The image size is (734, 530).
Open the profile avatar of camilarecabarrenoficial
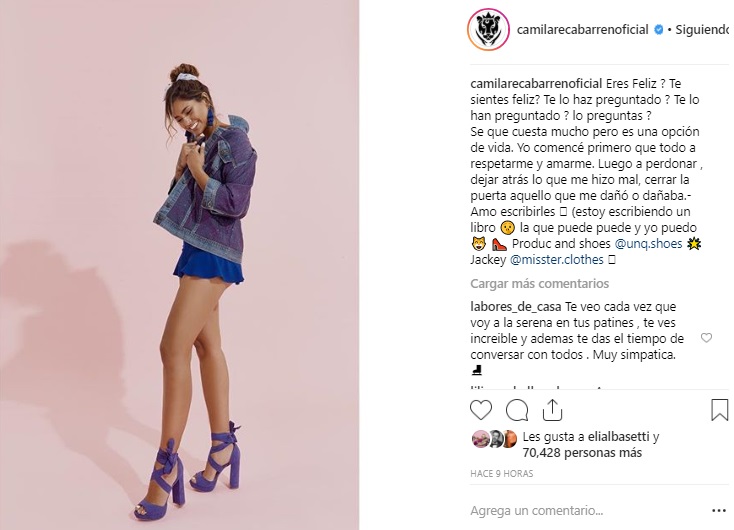(x=488, y=29)
